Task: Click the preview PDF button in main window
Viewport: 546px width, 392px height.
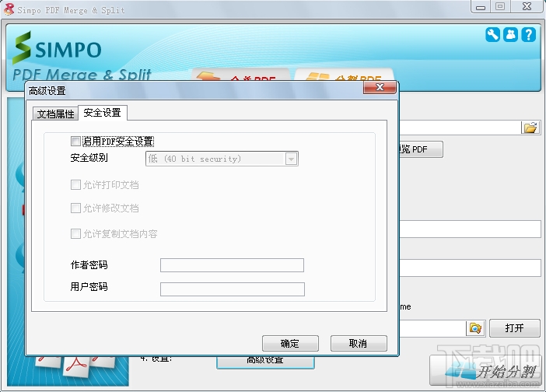Action: tap(421, 149)
